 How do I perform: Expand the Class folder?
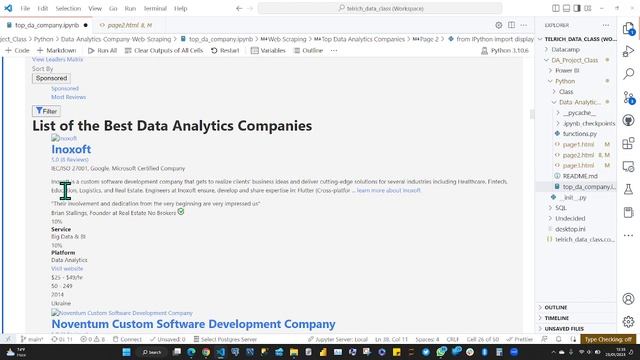pyautogui.click(x=566, y=92)
